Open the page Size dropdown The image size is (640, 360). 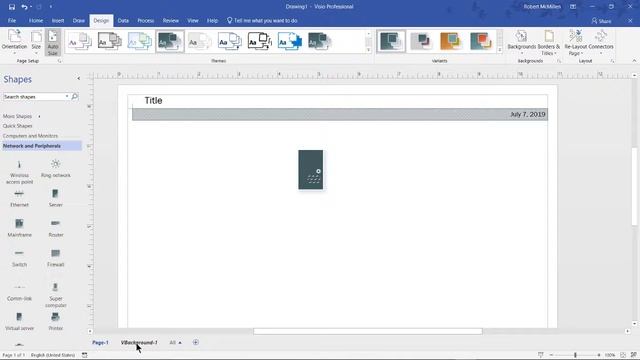tap(36, 42)
